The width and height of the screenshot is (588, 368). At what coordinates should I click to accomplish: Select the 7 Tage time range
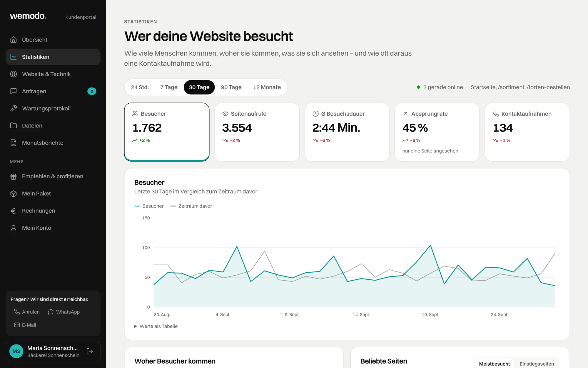(169, 87)
